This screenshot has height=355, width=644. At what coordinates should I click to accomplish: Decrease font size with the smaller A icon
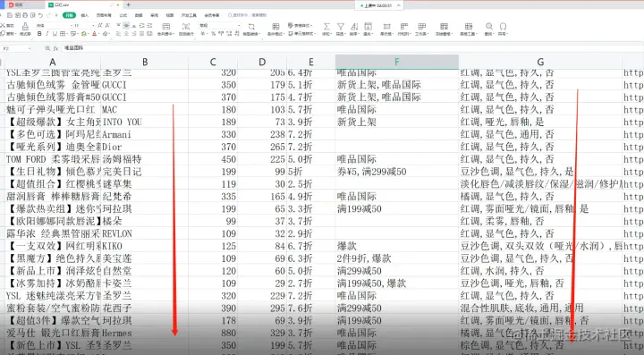pos(107,25)
